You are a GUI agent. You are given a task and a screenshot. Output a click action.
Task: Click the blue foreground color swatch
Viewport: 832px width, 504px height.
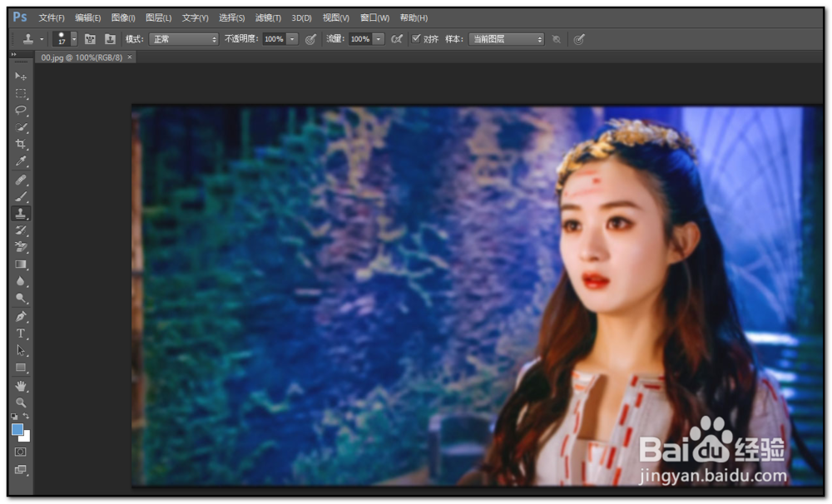coord(17,429)
